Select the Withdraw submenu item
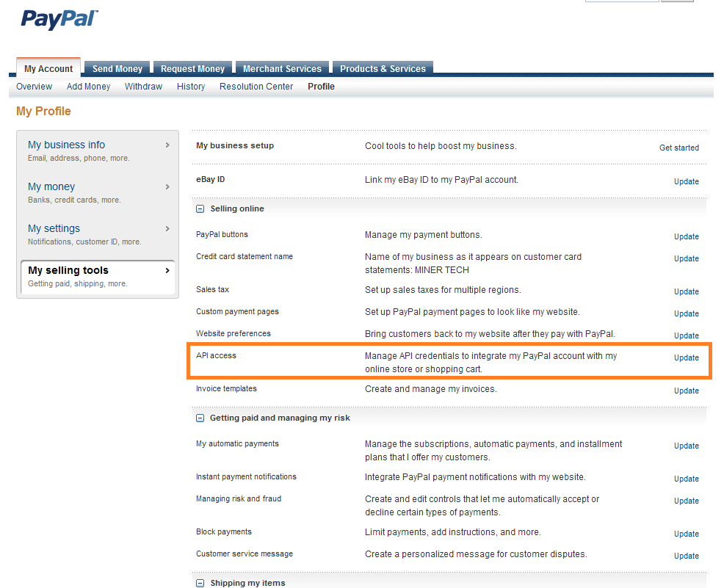This screenshot has width=724, height=588. (x=143, y=87)
